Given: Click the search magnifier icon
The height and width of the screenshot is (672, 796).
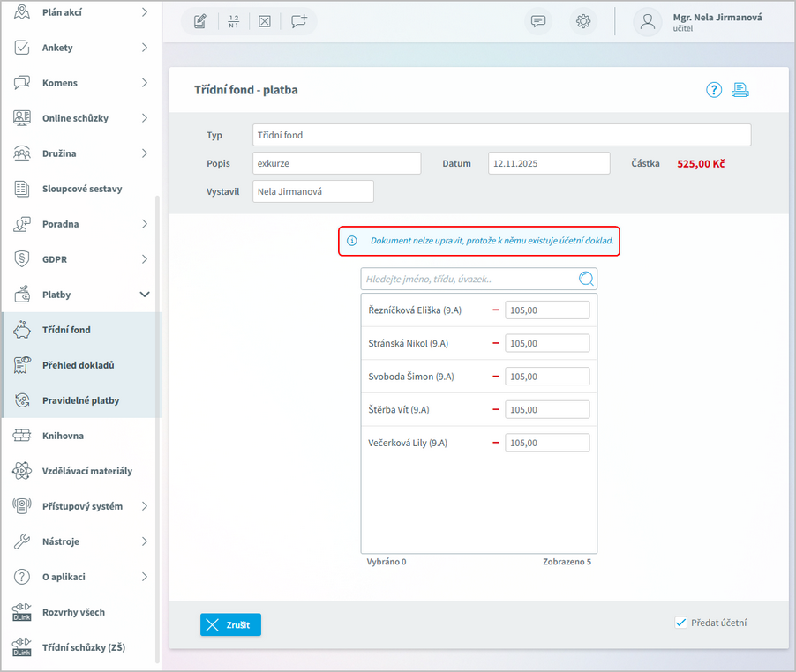Looking at the screenshot, I should [586, 280].
